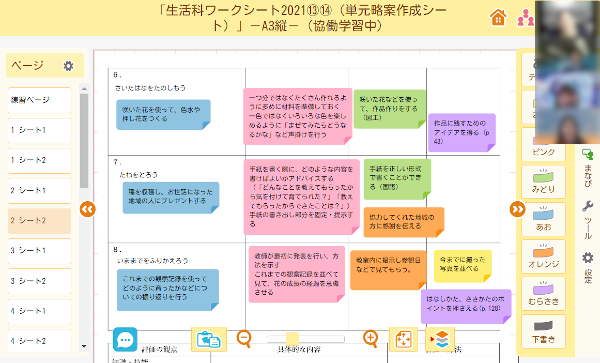Image resolution: width=600 pixels, height=363 pixels.
Task: Click the page list down arrow
Action: coord(84,346)
